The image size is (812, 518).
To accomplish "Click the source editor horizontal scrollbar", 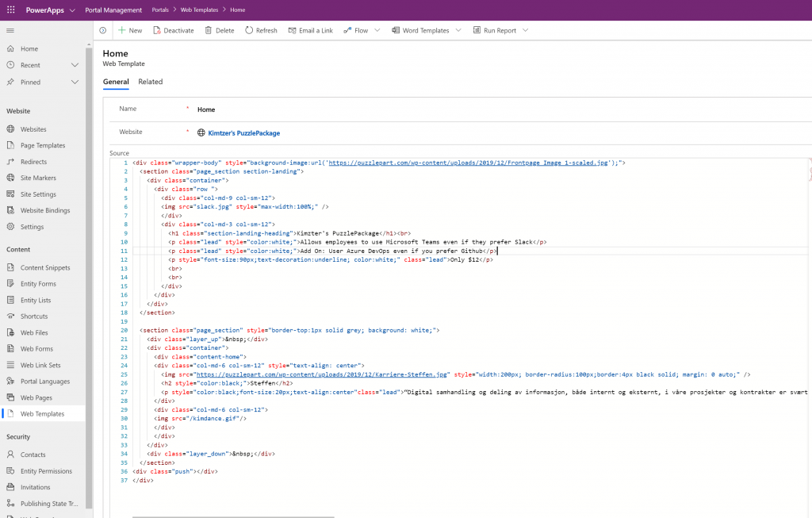I will 234,516.
